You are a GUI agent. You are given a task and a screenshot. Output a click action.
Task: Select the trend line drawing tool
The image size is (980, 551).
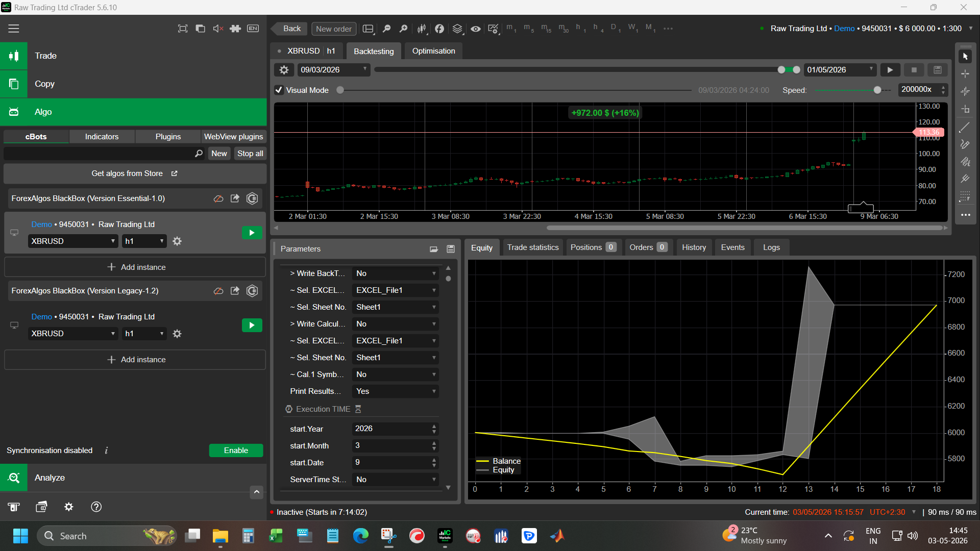click(x=965, y=128)
